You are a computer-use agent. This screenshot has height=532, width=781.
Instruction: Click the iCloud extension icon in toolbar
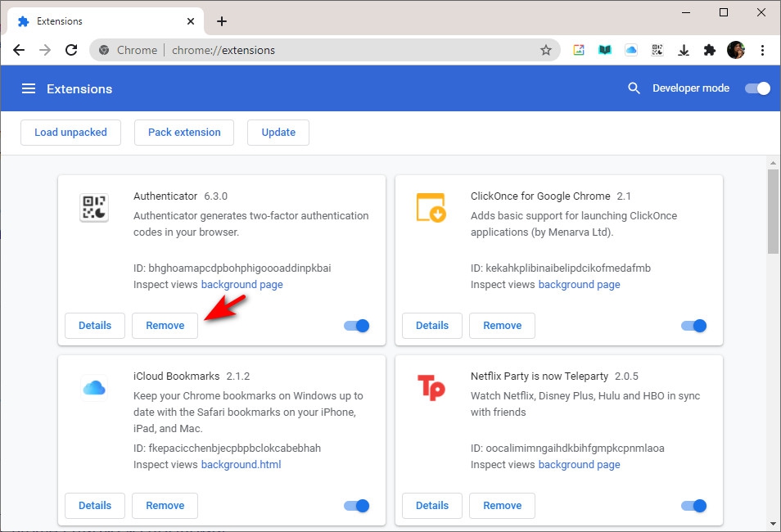pyautogui.click(x=631, y=50)
